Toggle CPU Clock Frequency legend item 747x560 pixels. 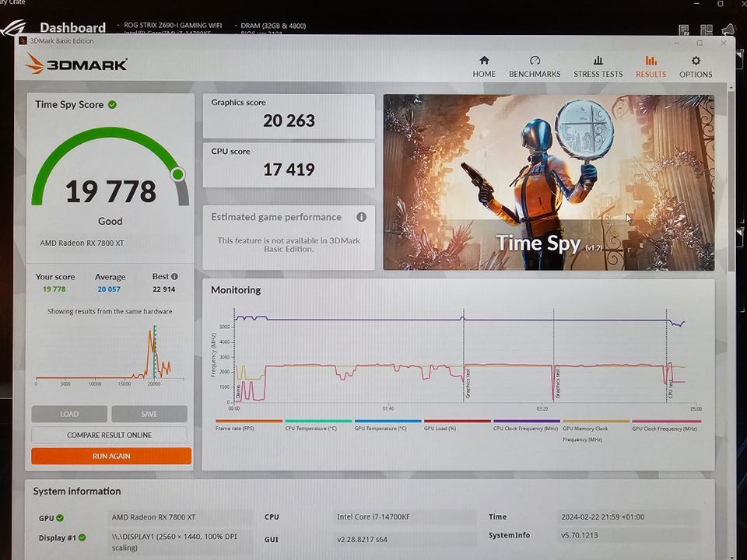pyautogui.click(x=526, y=425)
